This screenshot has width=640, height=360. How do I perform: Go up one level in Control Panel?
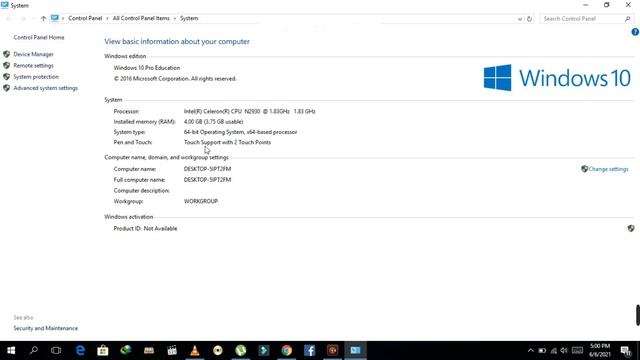point(43,18)
